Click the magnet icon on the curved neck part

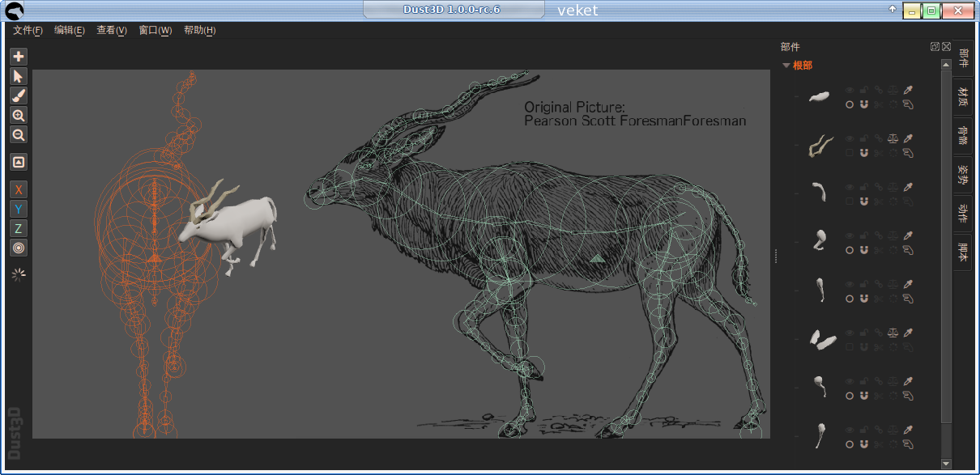(864, 201)
